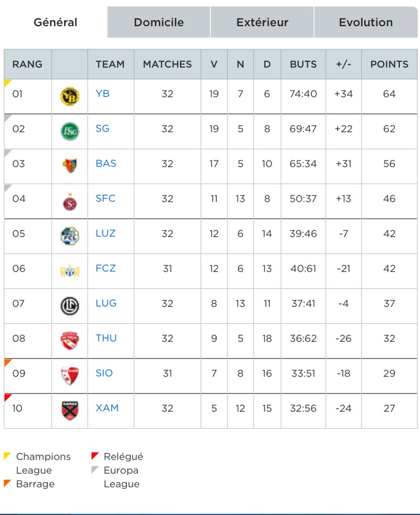Click the Sion (SIO) club crest
The width and height of the screenshot is (420, 515).
[x=69, y=376]
